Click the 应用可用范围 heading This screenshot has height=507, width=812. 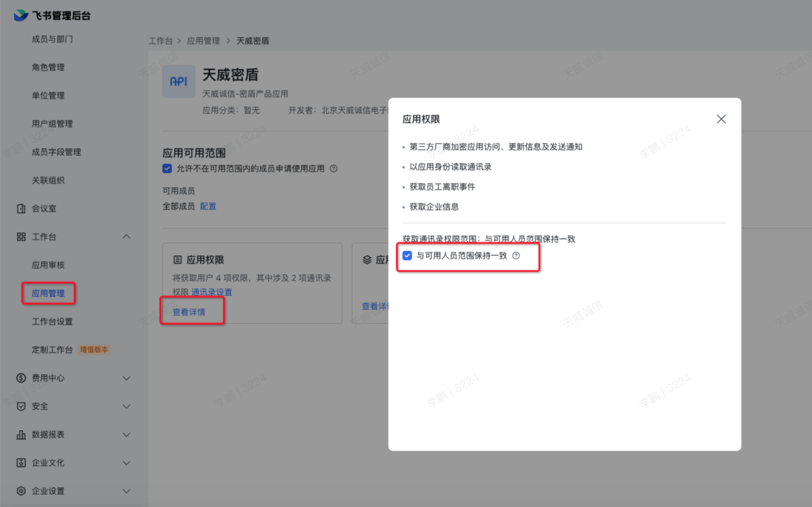[x=194, y=153]
